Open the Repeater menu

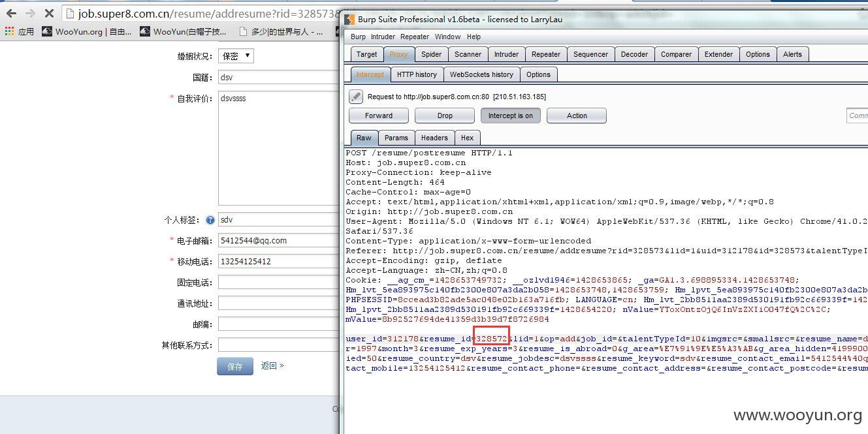[x=415, y=37]
